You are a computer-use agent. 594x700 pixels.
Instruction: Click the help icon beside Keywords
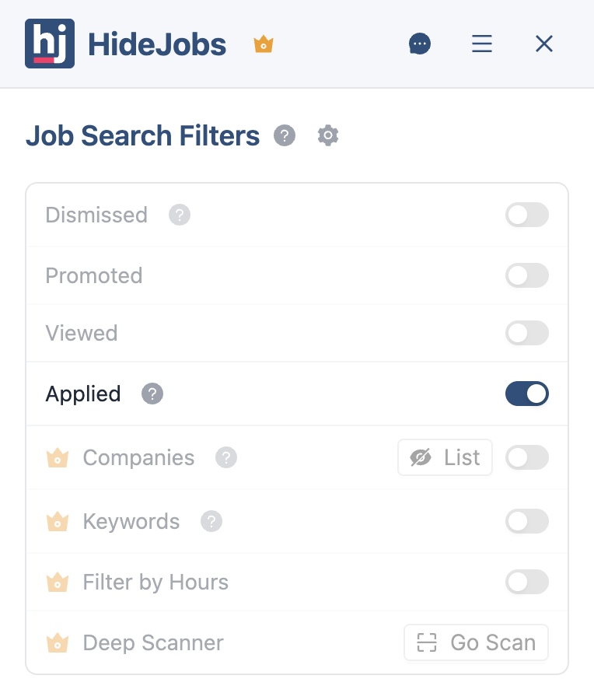211,521
